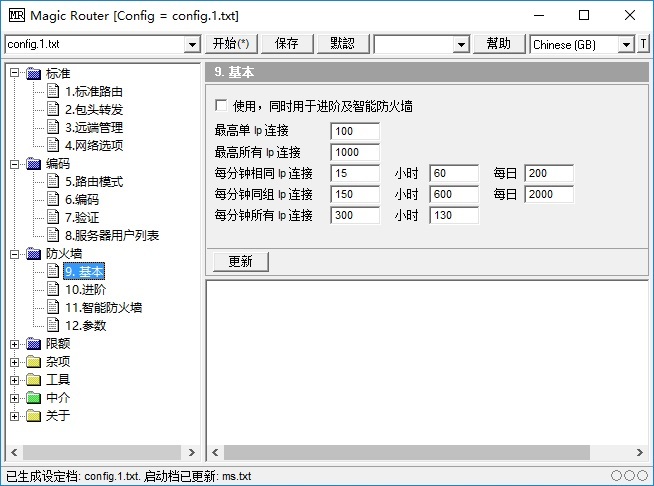Click the 每分钟同组 Ip 连接 field showing 150
The width and height of the screenshot is (654, 486).
[355, 194]
